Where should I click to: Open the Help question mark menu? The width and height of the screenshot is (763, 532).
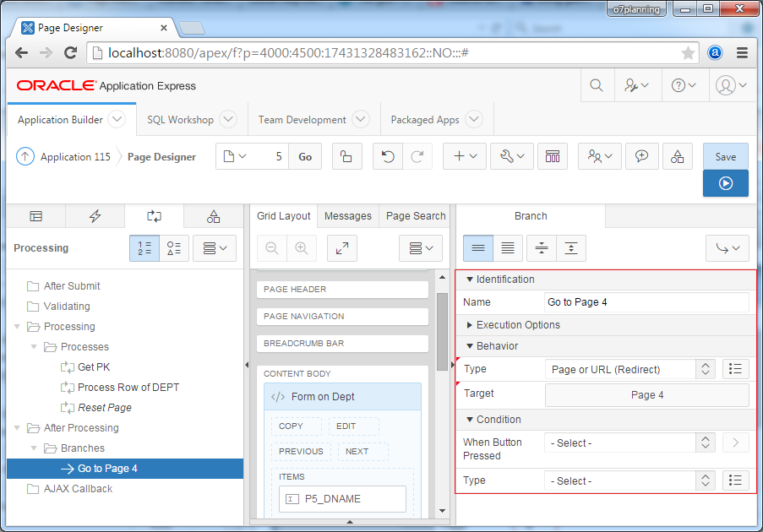[x=684, y=85]
